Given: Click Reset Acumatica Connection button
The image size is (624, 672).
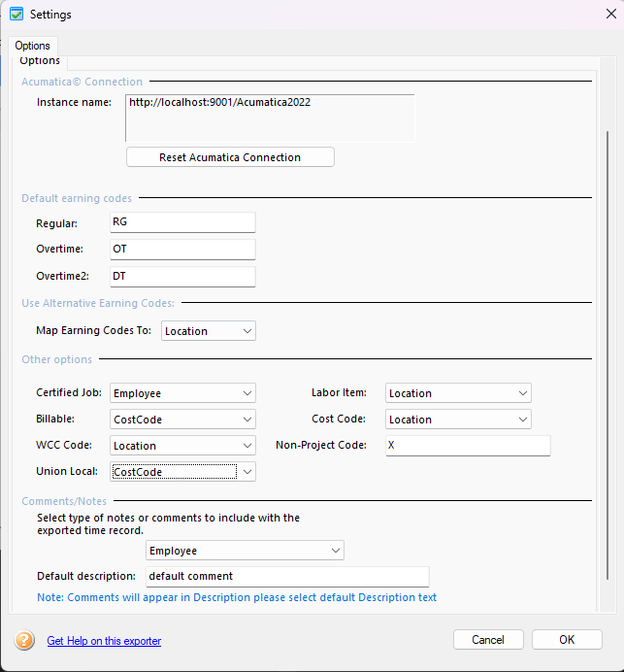Looking at the screenshot, I should tap(230, 157).
